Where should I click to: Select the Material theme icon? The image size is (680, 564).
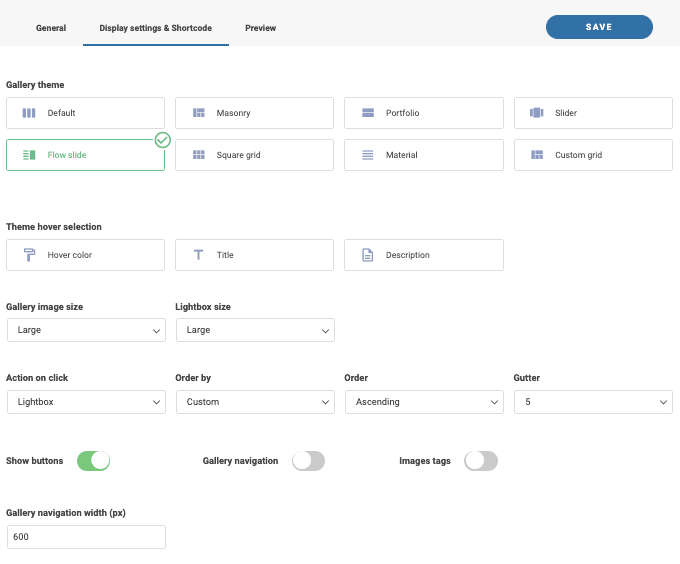(368, 155)
